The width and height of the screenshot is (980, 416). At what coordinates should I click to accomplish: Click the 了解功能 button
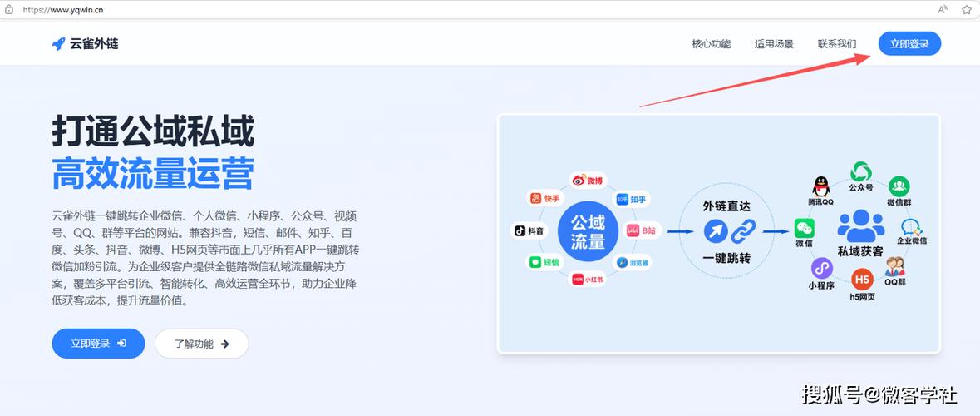tap(201, 344)
